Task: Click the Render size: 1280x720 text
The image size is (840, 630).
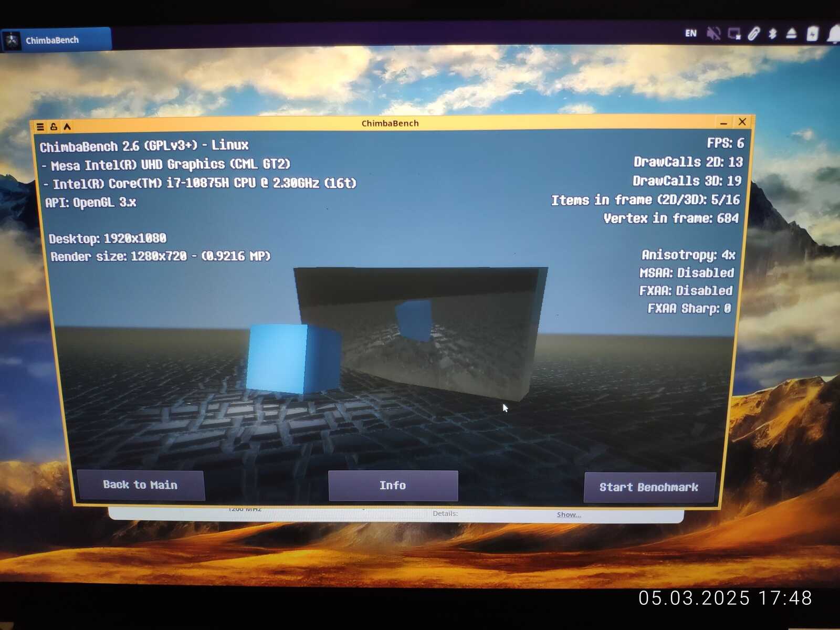Action: (x=161, y=256)
